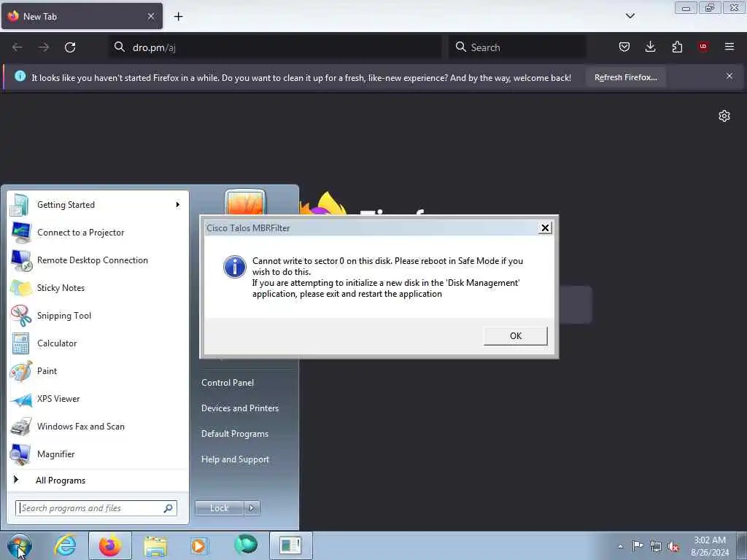Image resolution: width=747 pixels, height=560 pixels.
Task: Close the New Tab tab
Action: pos(151,16)
